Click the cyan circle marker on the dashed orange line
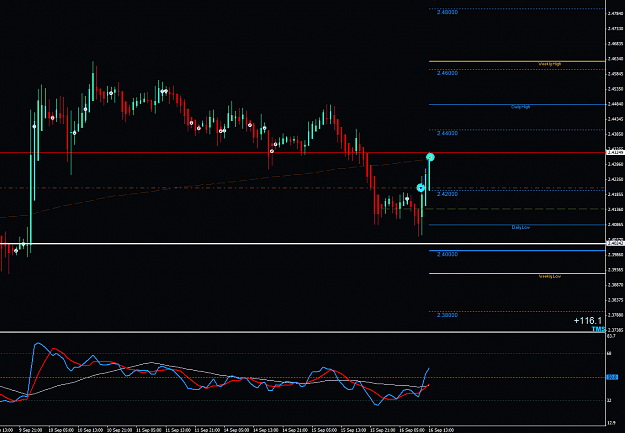 coord(421,188)
